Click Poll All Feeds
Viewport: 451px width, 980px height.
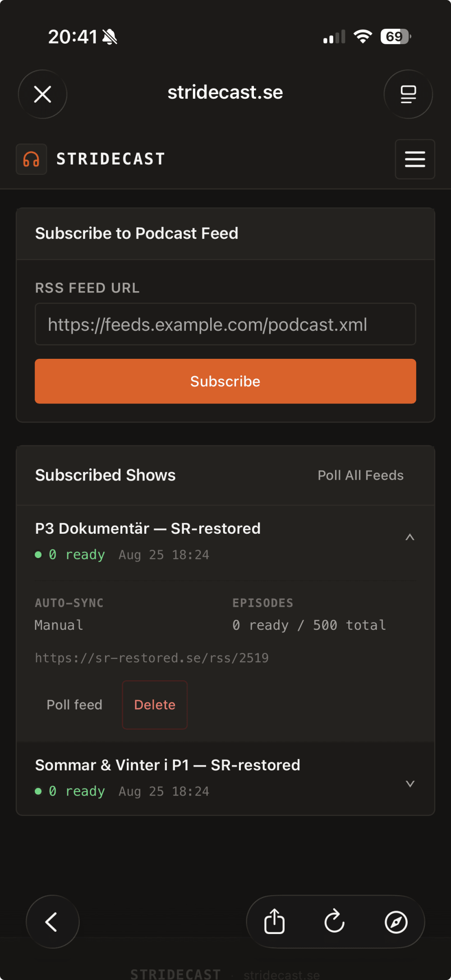pos(361,475)
